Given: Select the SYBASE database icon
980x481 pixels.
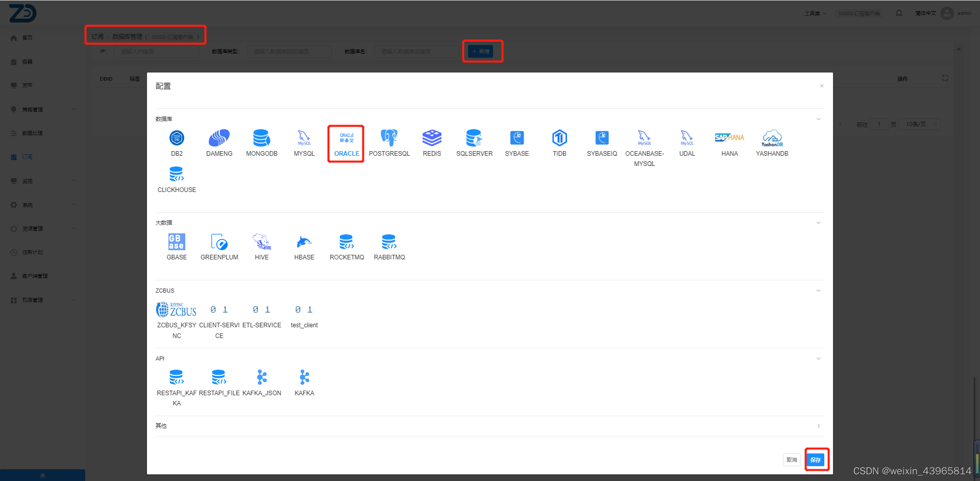Looking at the screenshot, I should click(x=517, y=138).
